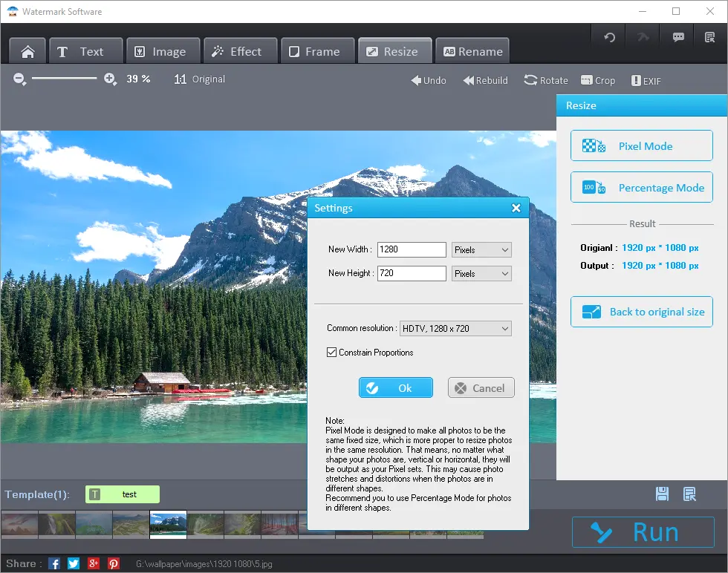
Task: Click the file path 5.jpg text
Action: point(204,563)
